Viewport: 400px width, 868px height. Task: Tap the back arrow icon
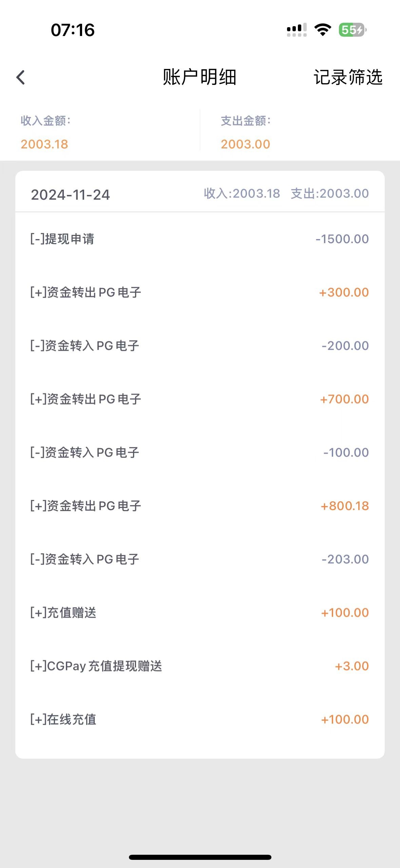pos(21,77)
